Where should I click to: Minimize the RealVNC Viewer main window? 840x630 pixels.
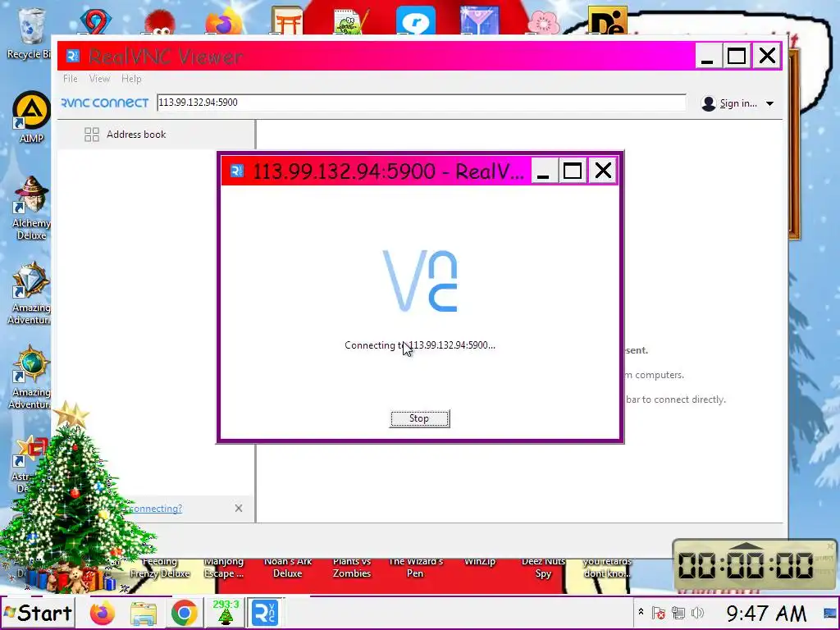click(707, 55)
